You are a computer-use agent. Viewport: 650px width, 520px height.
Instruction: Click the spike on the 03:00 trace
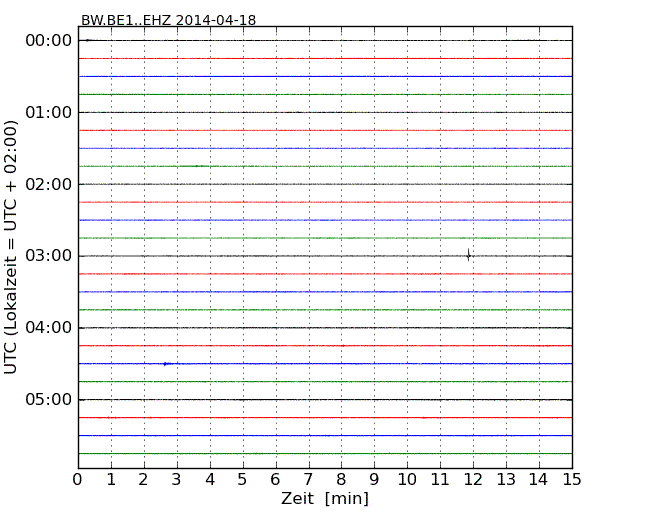[468, 255]
